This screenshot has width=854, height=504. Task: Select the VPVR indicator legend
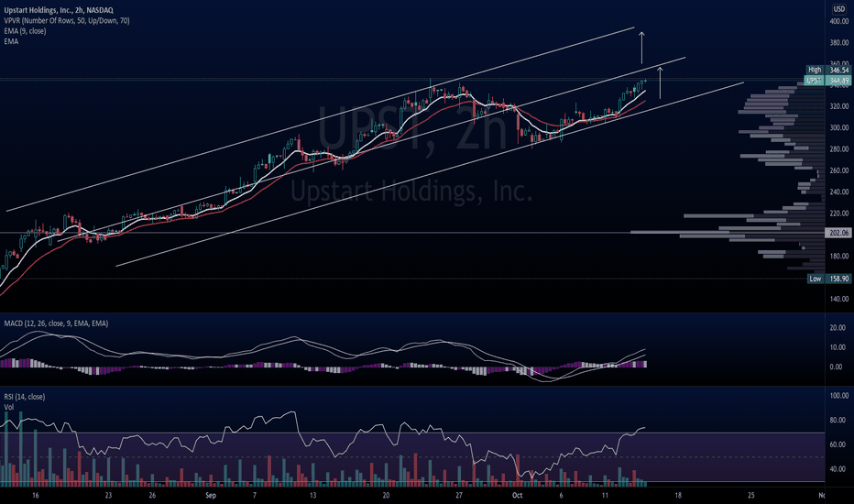[67, 20]
